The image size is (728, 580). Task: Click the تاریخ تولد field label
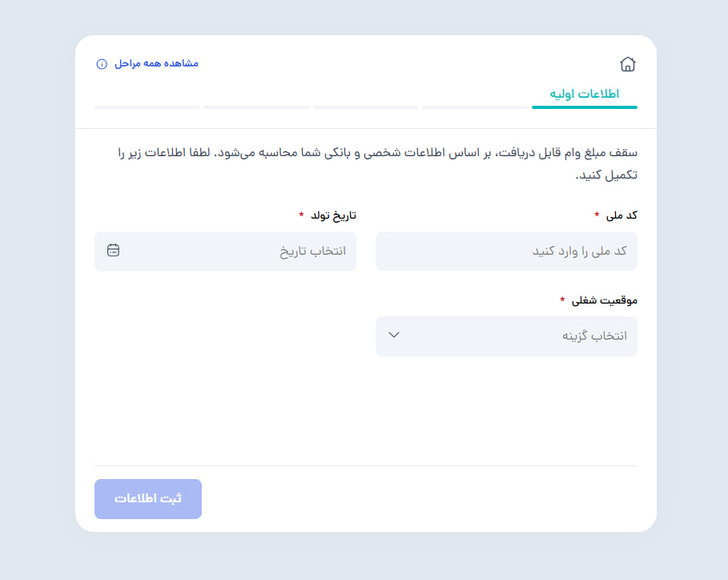333,215
